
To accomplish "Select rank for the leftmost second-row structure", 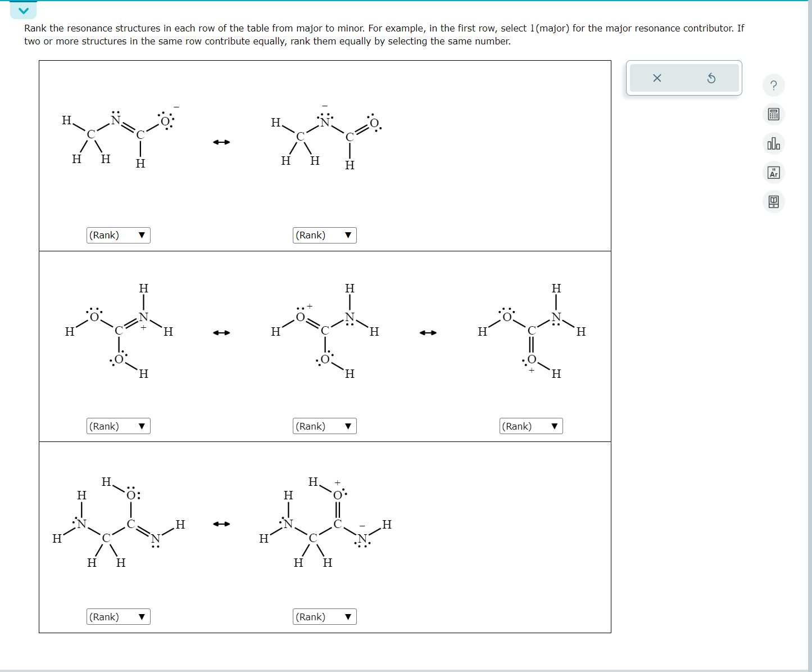I will (x=118, y=426).
